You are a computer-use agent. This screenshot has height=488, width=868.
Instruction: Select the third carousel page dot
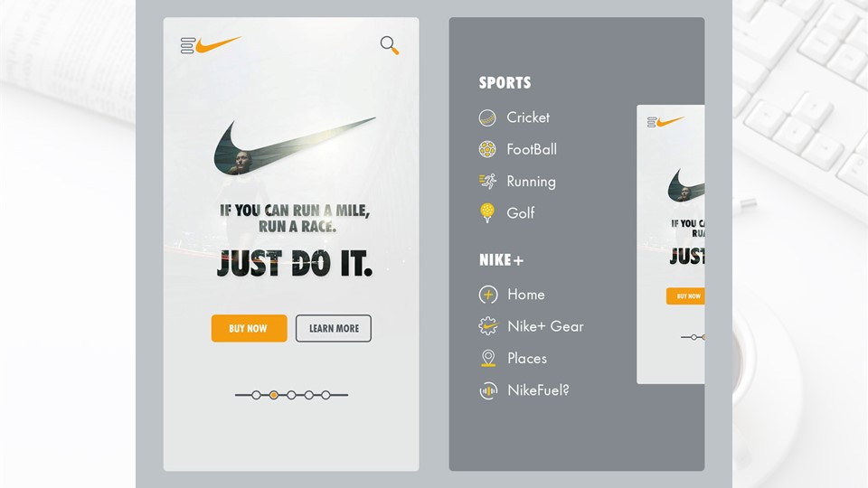click(291, 395)
